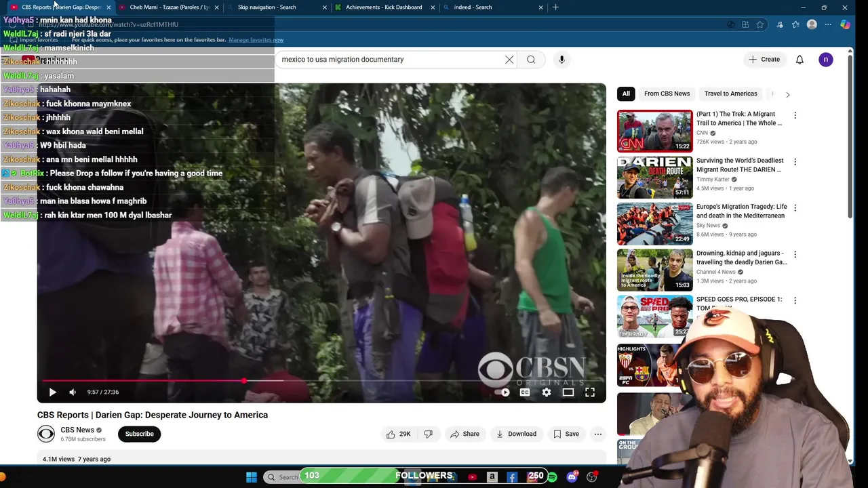Open Edge favorites list icon
This screenshot has height=488, width=868.
[x=795, y=24]
